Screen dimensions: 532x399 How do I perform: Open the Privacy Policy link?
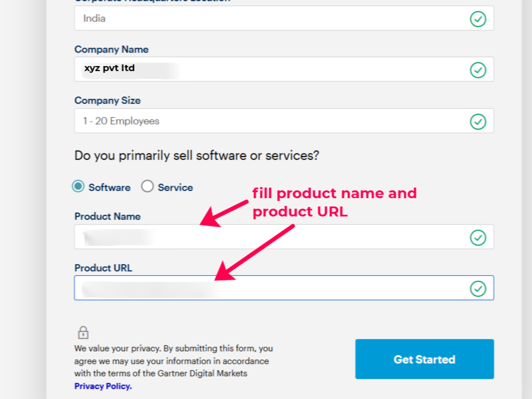pyautogui.click(x=103, y=386)
